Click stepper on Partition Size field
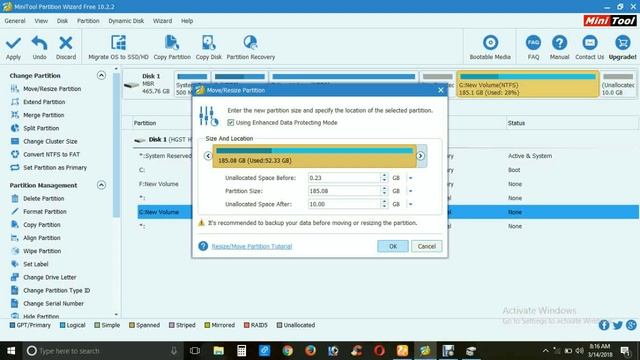 click(384, 191)
